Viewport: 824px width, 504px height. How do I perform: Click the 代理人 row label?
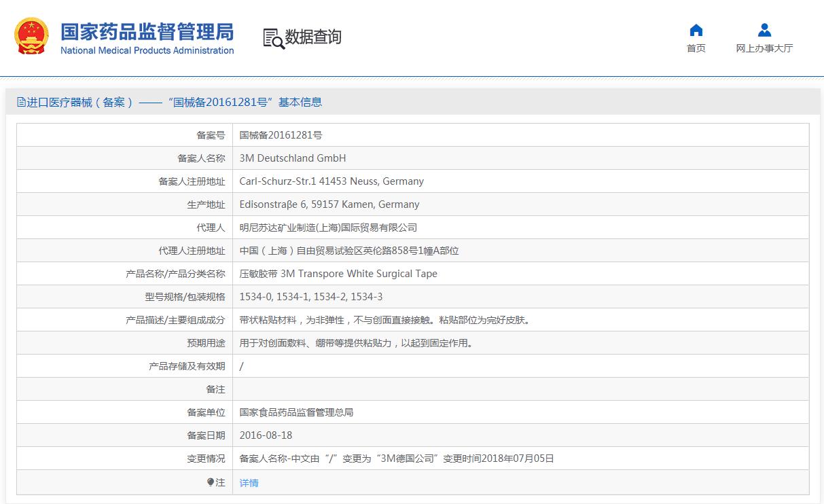tap(211, 228)
